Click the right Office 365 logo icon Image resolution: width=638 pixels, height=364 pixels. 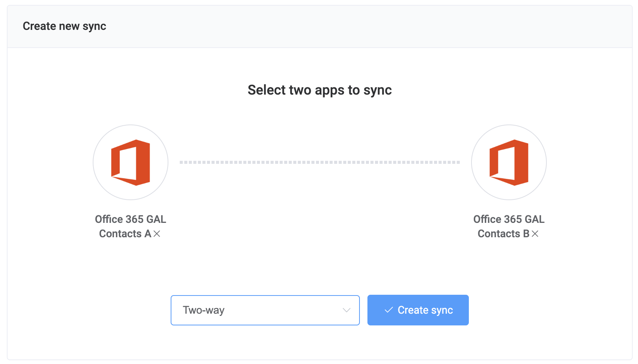[509, 162]
